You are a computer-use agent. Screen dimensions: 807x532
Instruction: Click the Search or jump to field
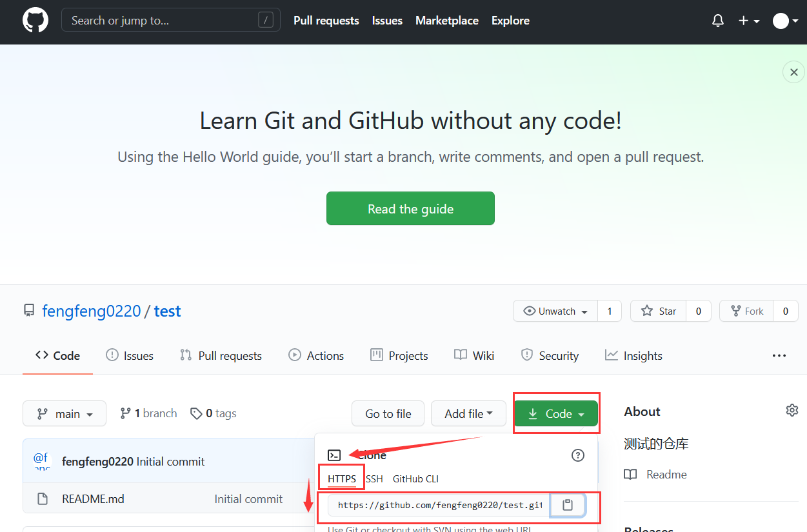pyautogui.click(x=171, y=20)
